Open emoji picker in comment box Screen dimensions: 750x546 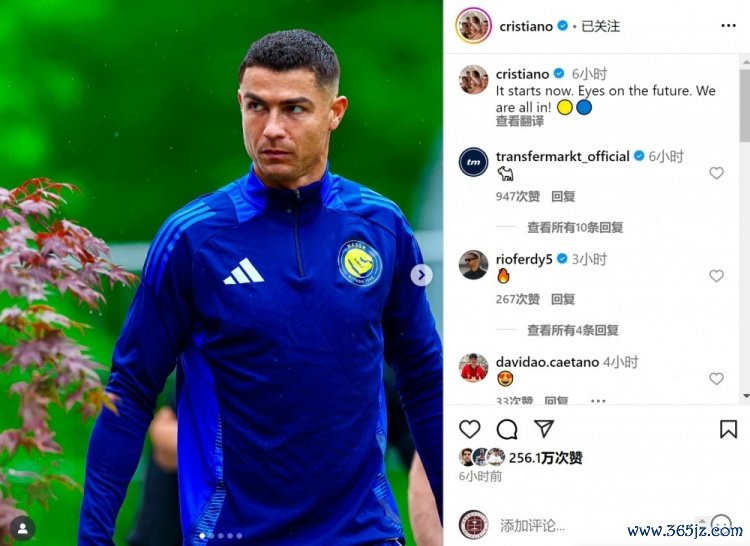point(721,524)
